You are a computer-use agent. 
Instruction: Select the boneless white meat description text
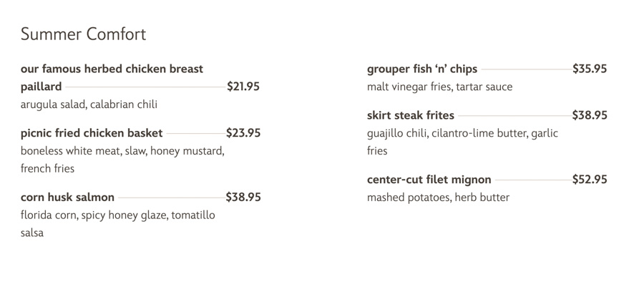122,151
